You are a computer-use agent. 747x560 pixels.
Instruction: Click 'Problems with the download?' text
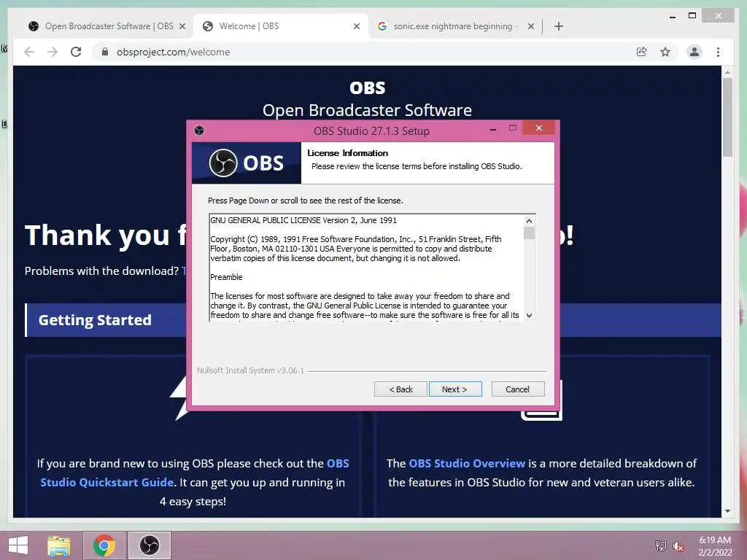tap(101, 271)
